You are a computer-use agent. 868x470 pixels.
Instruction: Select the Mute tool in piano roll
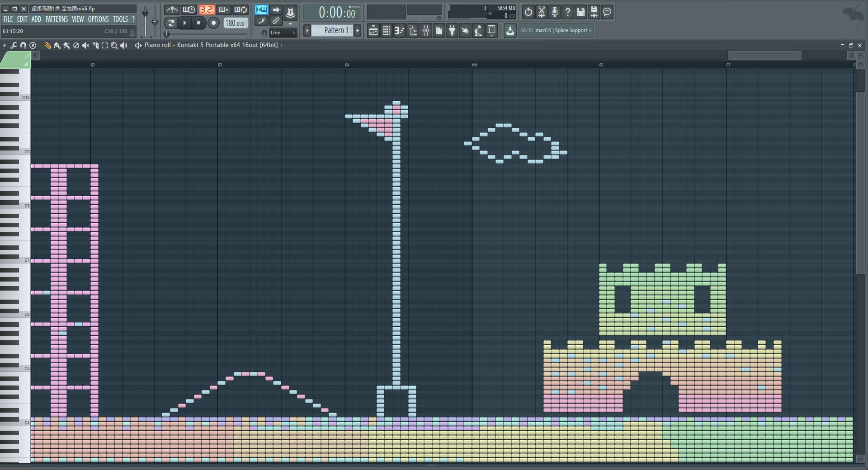[85, 45]
